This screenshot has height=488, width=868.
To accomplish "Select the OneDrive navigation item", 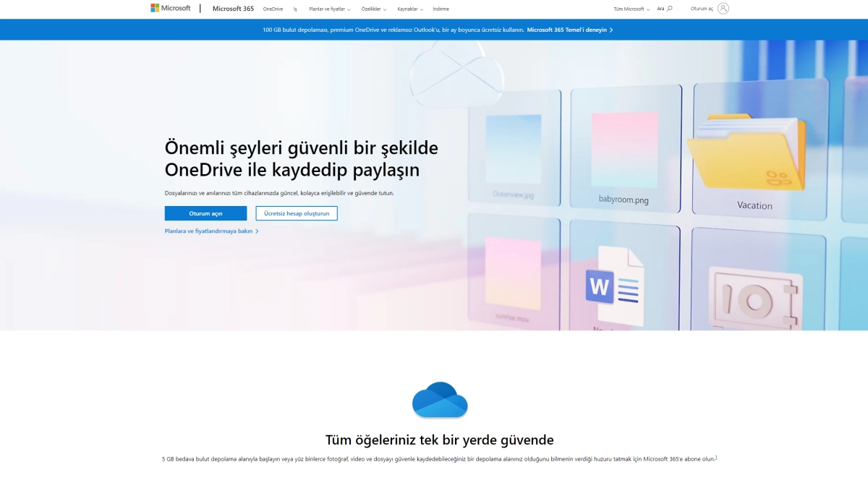I will pyautogui.click(x=273, y=9).
